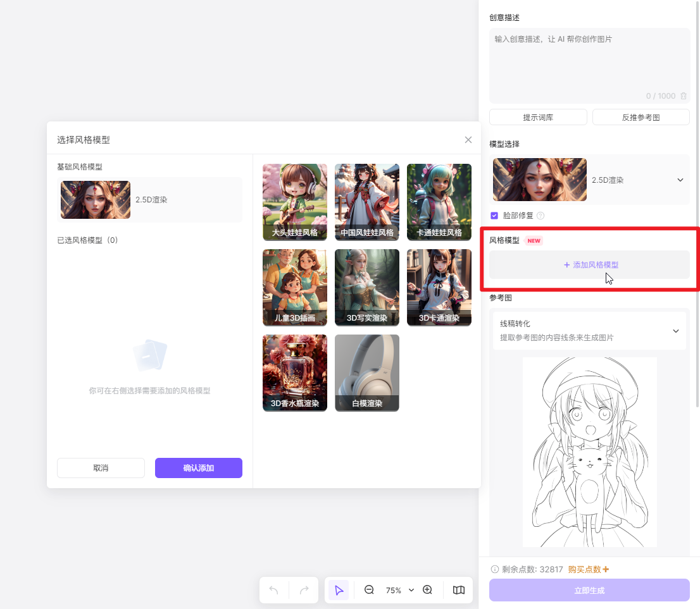Toggle the 脸部修复 checkbox
This screenshot has height=609, width=700.
tap(494, 216)
